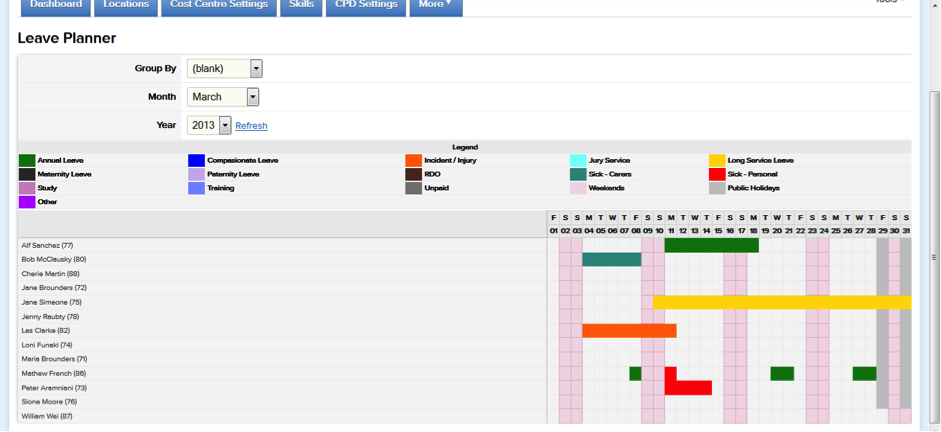Click the Sick - Carers teal swatch
This screenshot has width=941, height=432.
tap(578, 175)
